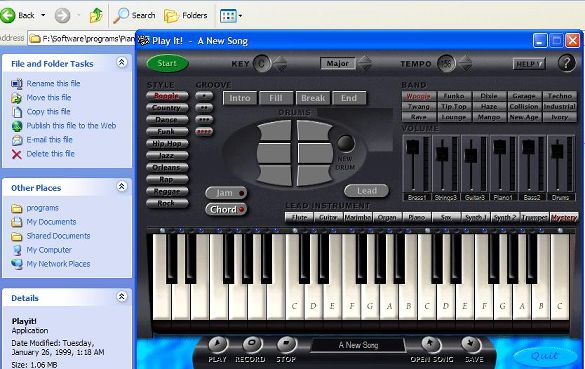This screenshot has width=585, height=369.
Task: Open the question mark help icon
Action: coord(566,63)
